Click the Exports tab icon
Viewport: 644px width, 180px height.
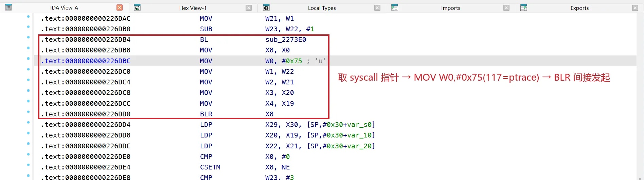524,7
